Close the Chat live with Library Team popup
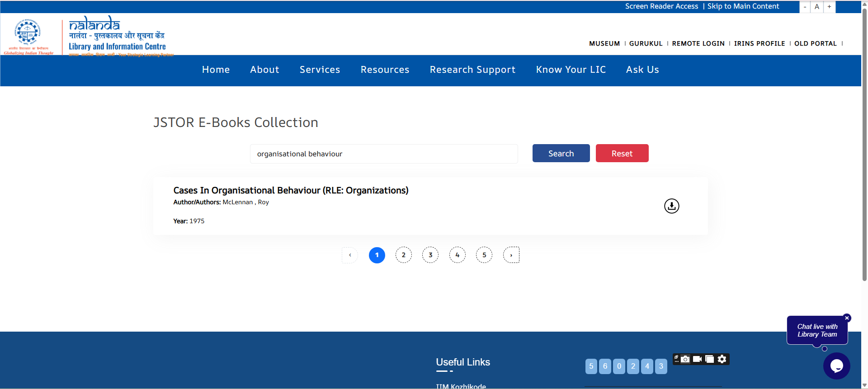The width and height of the screenshot is (868, 389). tap(847, 318)
